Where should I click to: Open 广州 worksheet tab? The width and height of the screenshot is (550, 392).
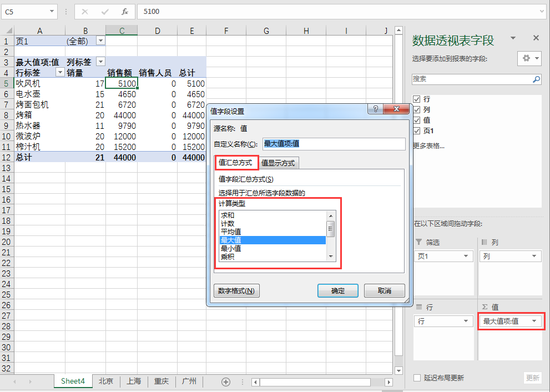[189, 381]
